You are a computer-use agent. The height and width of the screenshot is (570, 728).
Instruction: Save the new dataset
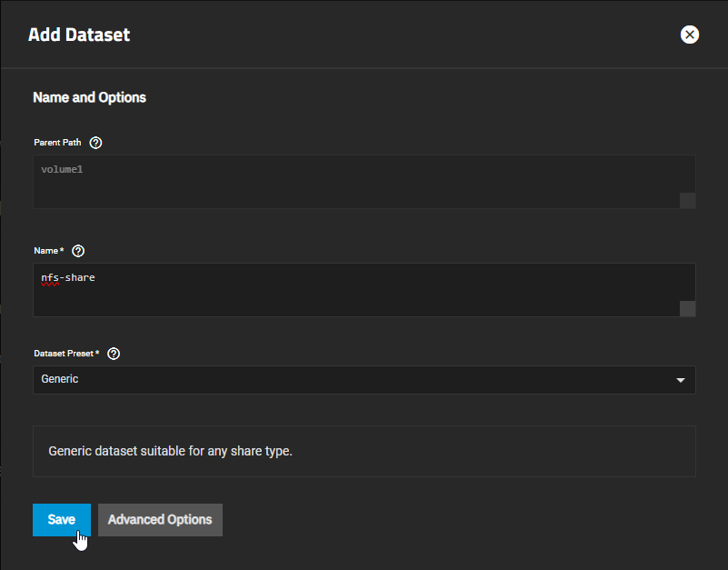pyautogui.click(x=62, y=520)
